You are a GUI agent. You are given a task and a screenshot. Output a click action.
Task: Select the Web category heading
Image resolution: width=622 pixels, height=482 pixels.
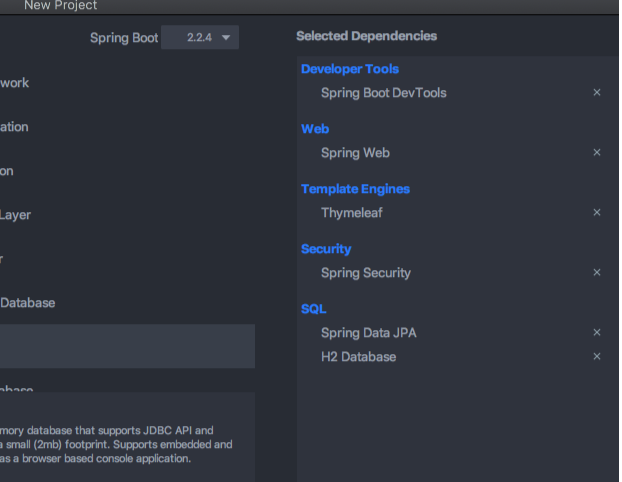point(315,129)
